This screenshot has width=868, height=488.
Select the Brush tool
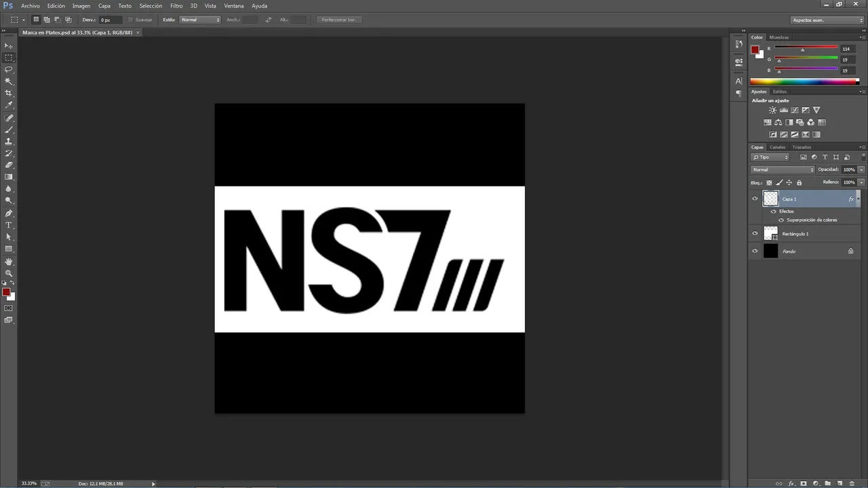tap(9, 129)
